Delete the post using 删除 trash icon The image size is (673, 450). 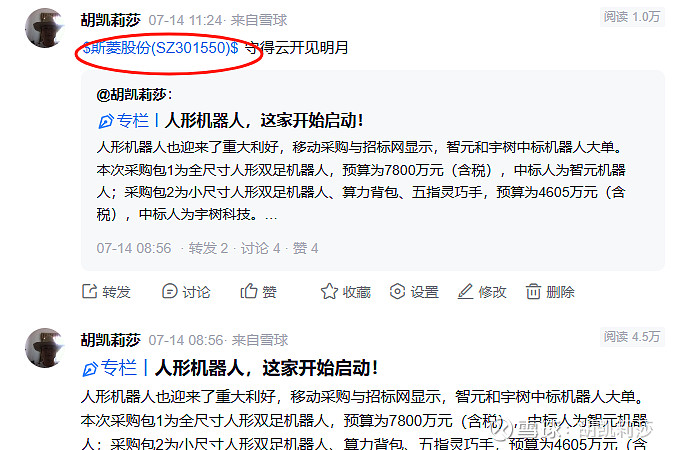click(x=534, y=291)
